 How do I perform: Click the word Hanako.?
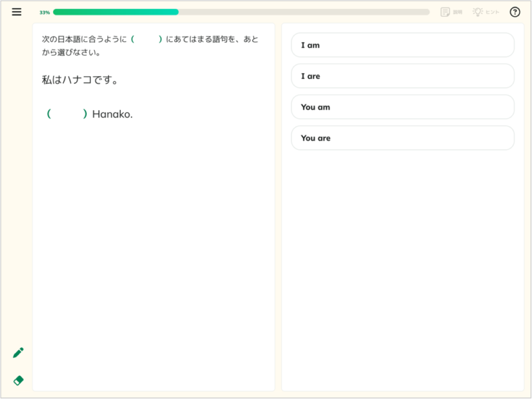(112, 114)
